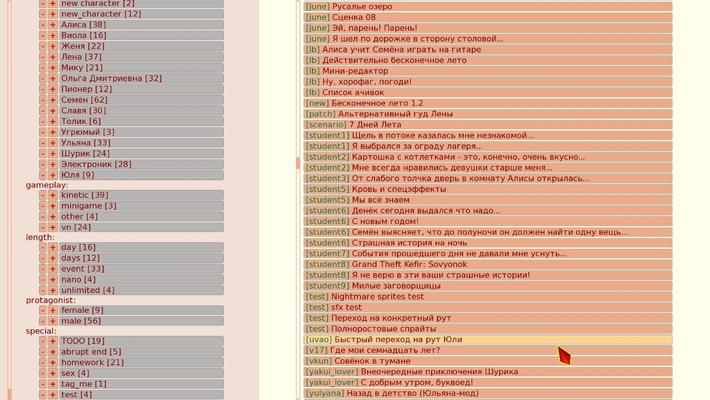
Task: Click the minus icon beside male [56]
Action: (x=43, y=321)
